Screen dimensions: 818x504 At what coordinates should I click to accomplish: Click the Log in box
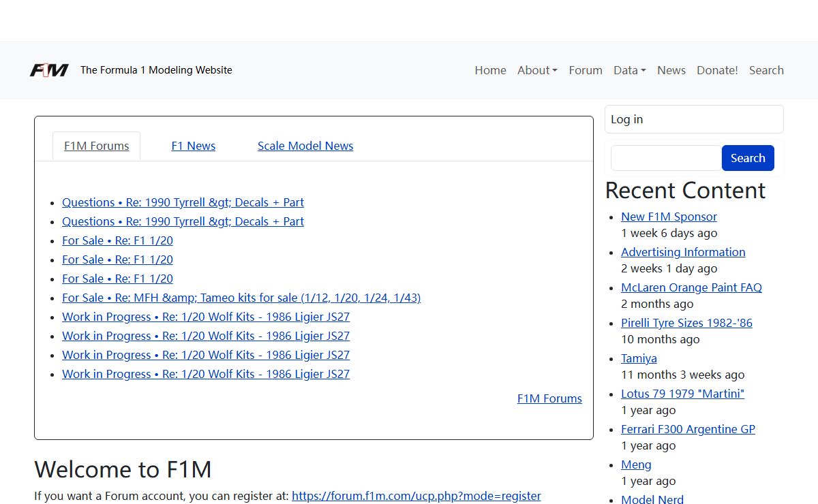coord(694,119)
